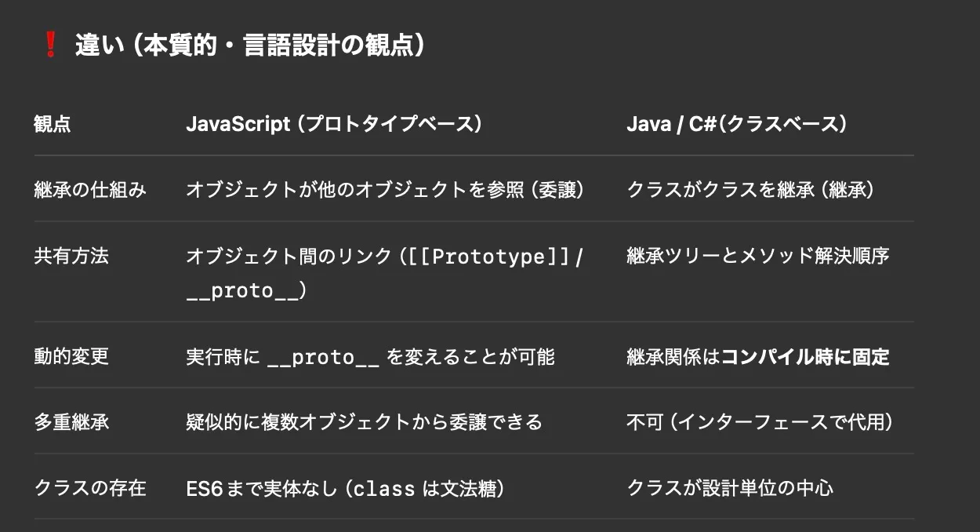This screenshot has height=532, width=980.
Task: Select the 共有方法 row label
Action: pos(71,256)
